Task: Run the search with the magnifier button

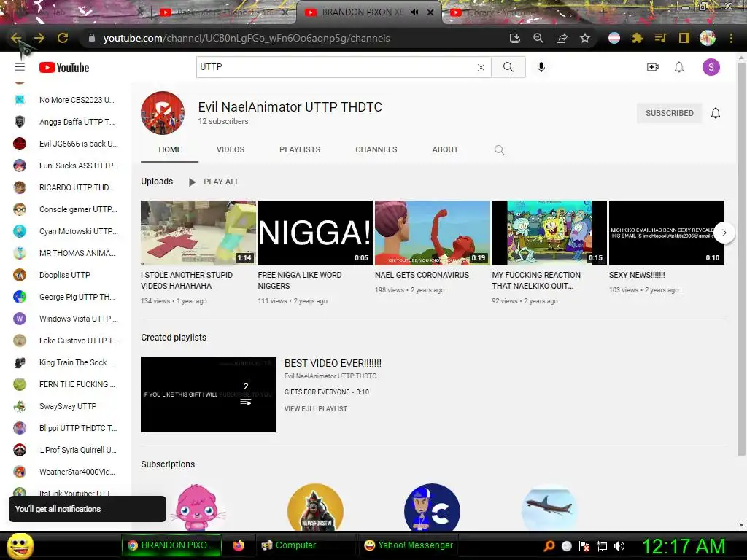Action: point(508,67)
